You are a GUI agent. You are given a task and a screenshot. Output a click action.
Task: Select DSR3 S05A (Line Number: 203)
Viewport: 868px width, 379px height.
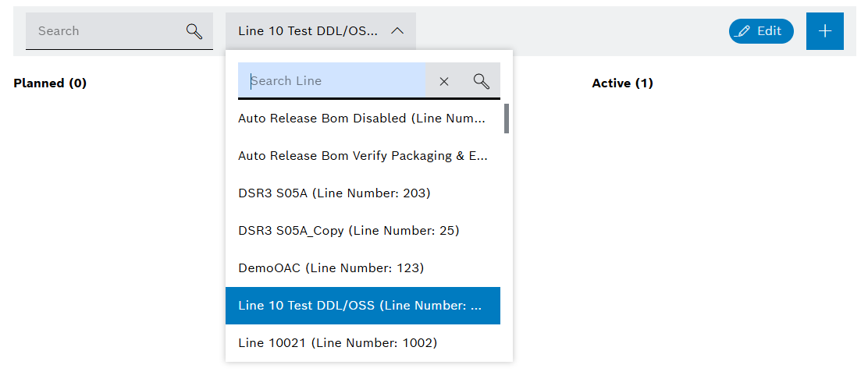coord(334,193)
